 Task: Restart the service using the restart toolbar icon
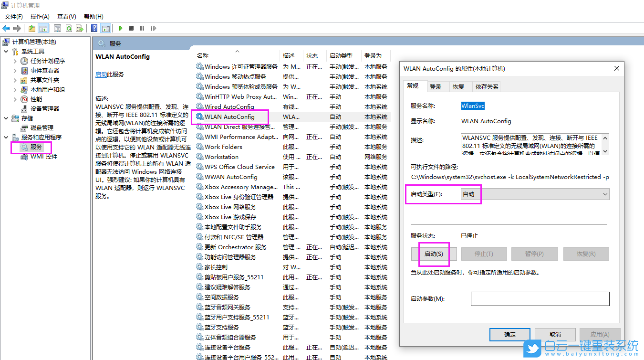[x=153, y=28]
